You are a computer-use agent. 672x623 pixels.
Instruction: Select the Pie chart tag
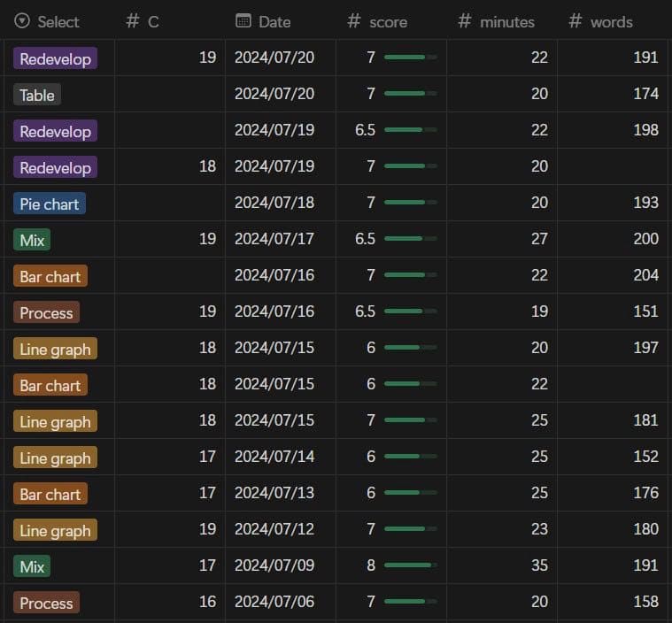click(x=50, y=204)
